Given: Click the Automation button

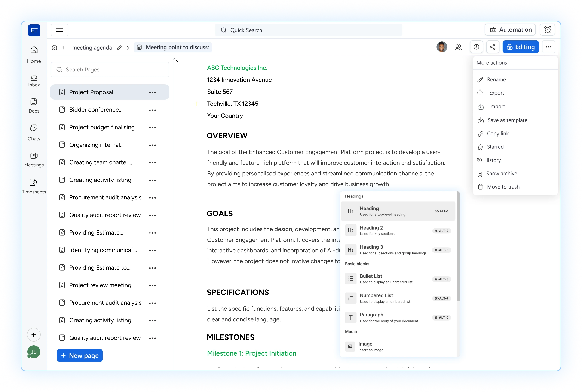Looking at the screenshot, I should pos(510,30).
